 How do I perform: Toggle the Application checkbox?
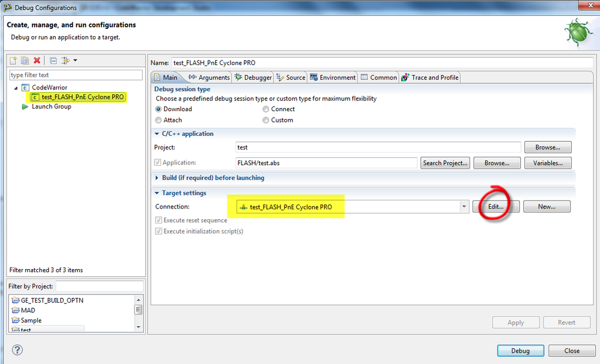[x=157, y=162]
